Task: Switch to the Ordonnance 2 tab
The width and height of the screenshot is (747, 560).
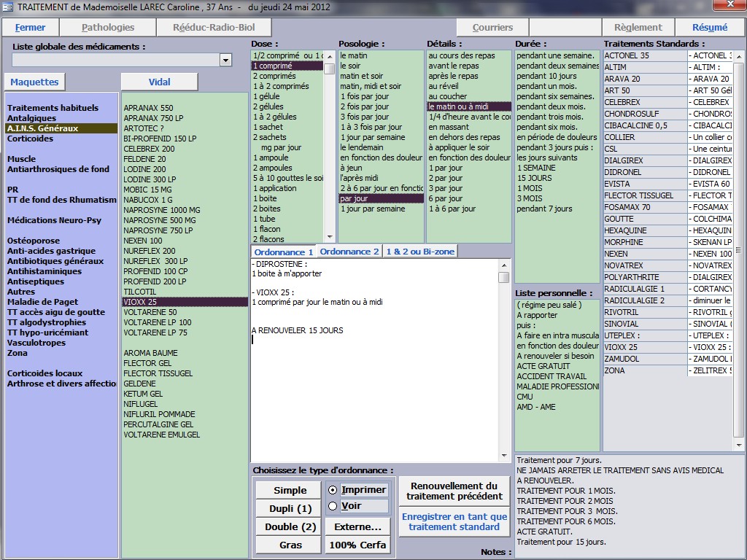Action: pyautogui.click(x=349, y=252)
